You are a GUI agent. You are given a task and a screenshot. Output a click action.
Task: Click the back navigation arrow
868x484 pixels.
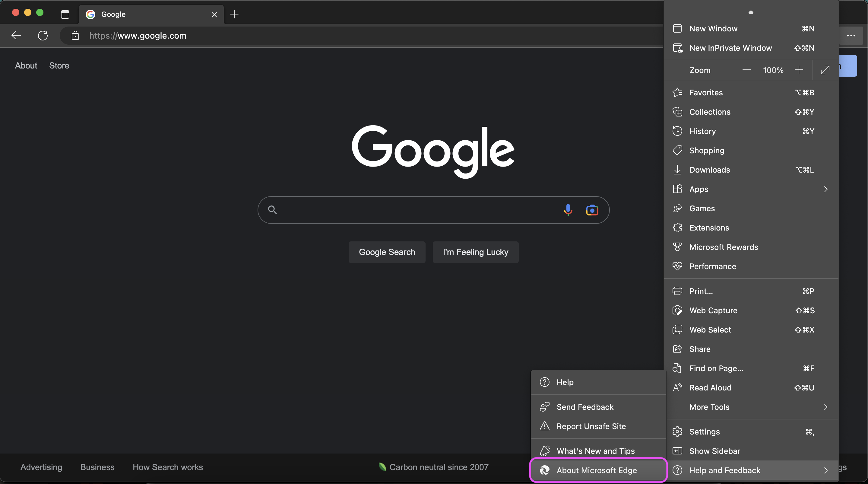pos(16,35)
